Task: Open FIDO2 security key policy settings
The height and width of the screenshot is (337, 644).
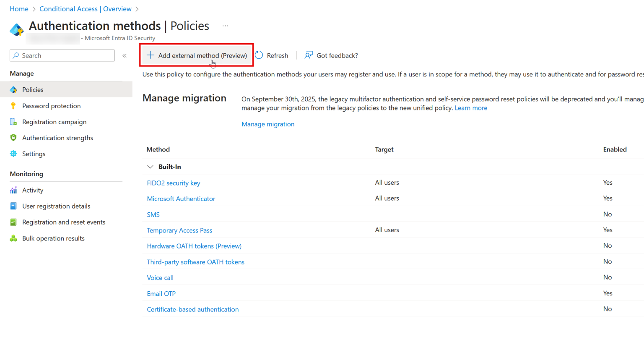Action: click(174, 183)
